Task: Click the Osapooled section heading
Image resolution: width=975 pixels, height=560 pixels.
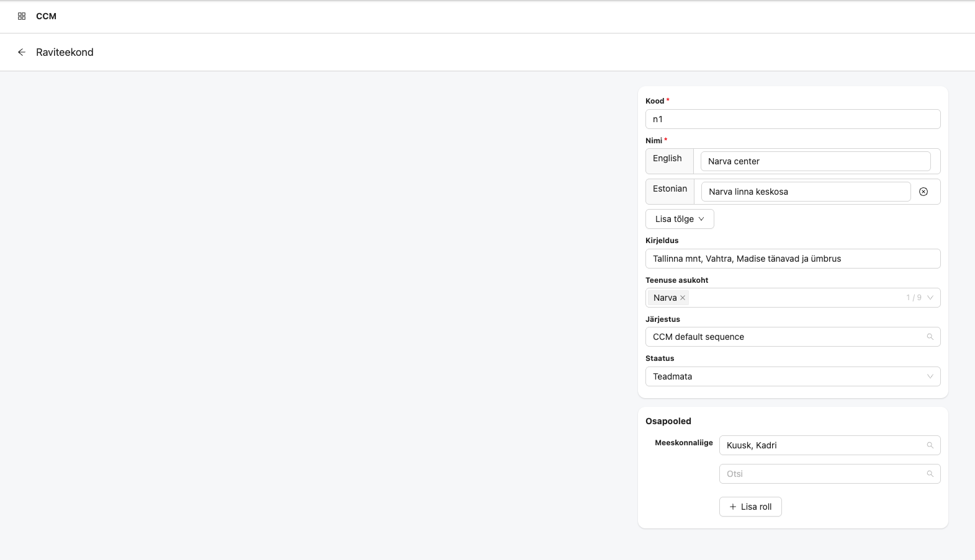Action: point(668,421)
